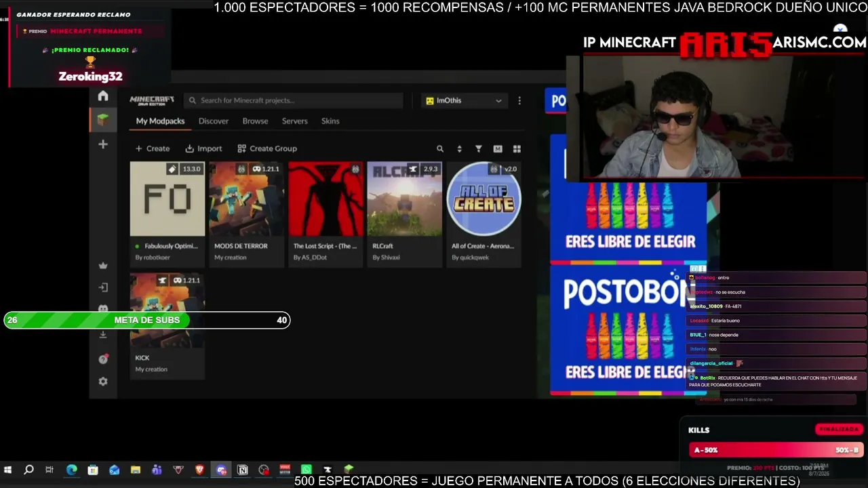This screenshot has height=488, width=868.
Task: Launch Brave browser from the taskbar
Action: (199, 470)
